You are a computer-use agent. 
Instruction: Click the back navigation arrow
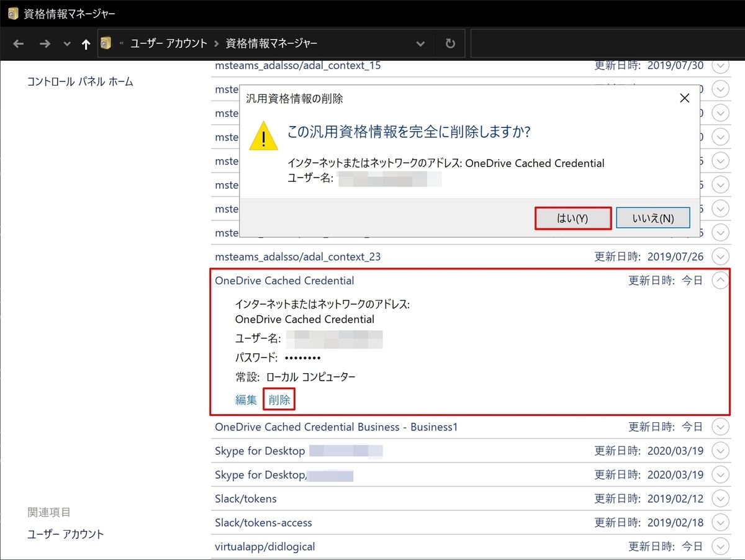(x=19, y=43)
